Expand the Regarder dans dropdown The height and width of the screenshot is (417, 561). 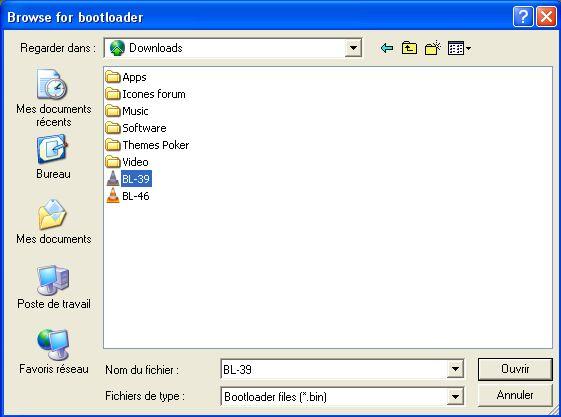click(x=353, y=48)
